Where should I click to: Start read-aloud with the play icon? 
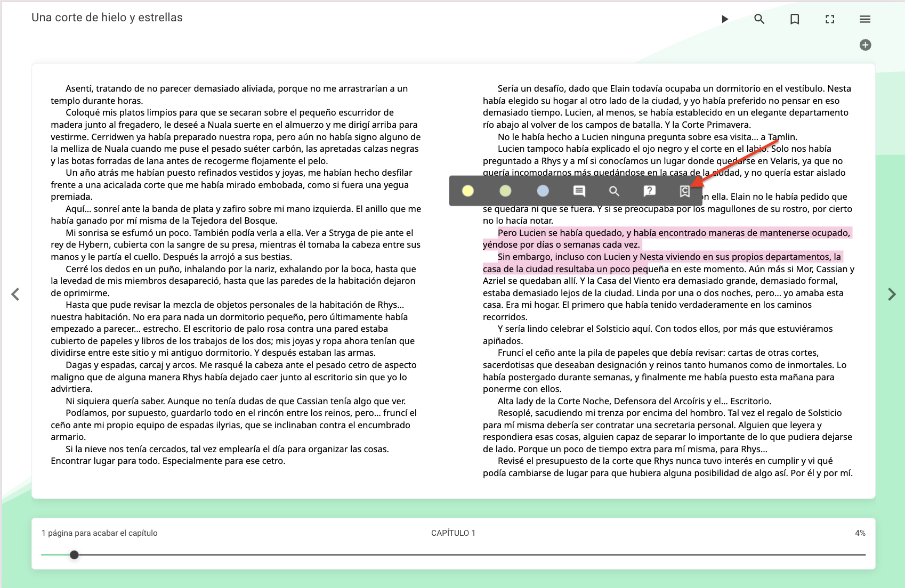coord(724,19)
